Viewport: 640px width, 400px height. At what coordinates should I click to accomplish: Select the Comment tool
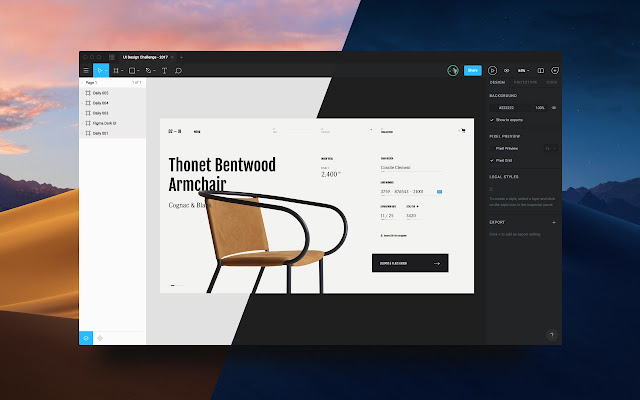[x=178, y=71]
